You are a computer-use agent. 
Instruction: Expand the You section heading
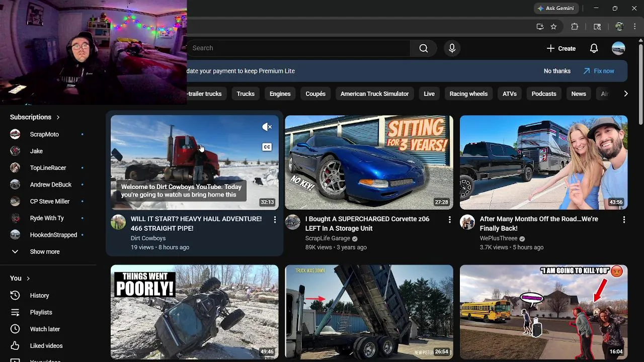click(20, 278)
